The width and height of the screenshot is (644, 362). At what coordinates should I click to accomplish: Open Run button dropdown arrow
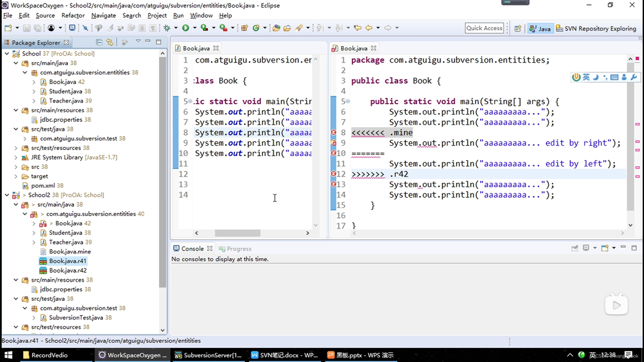click(x=195, y=28)
